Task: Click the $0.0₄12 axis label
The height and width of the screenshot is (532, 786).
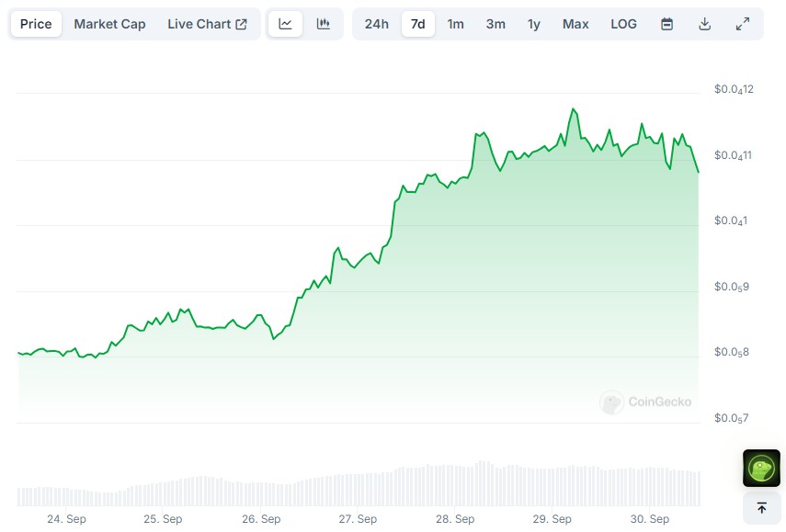Action: point(734,89)
